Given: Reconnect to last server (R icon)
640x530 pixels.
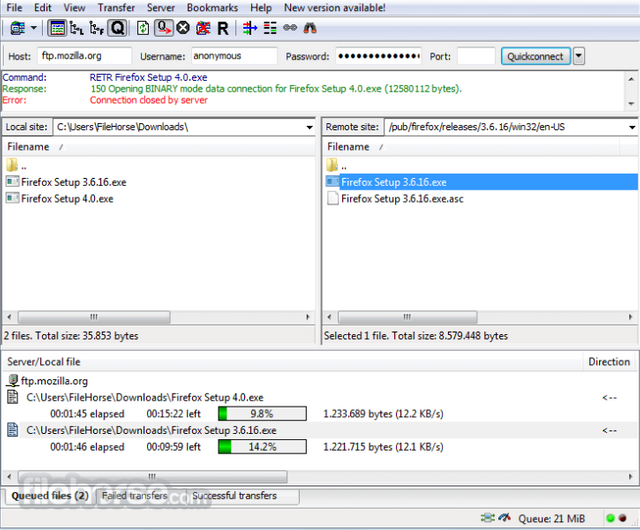Looking at the screenshot, I should [223, 28].
